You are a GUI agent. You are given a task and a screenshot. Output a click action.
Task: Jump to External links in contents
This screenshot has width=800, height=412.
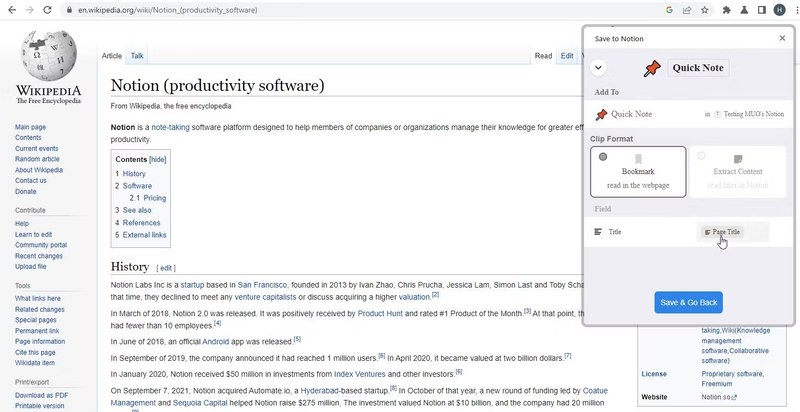[144, 235]
